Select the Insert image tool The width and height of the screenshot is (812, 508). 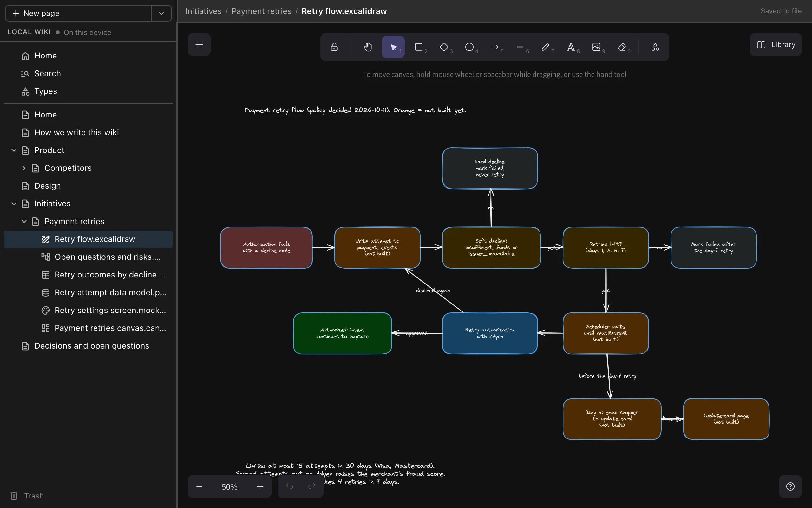[596, 47]
